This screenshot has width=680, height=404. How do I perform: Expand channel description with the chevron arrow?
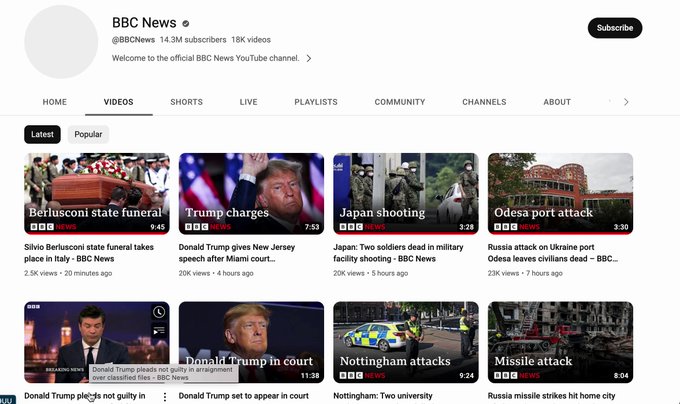coord(309,58)
